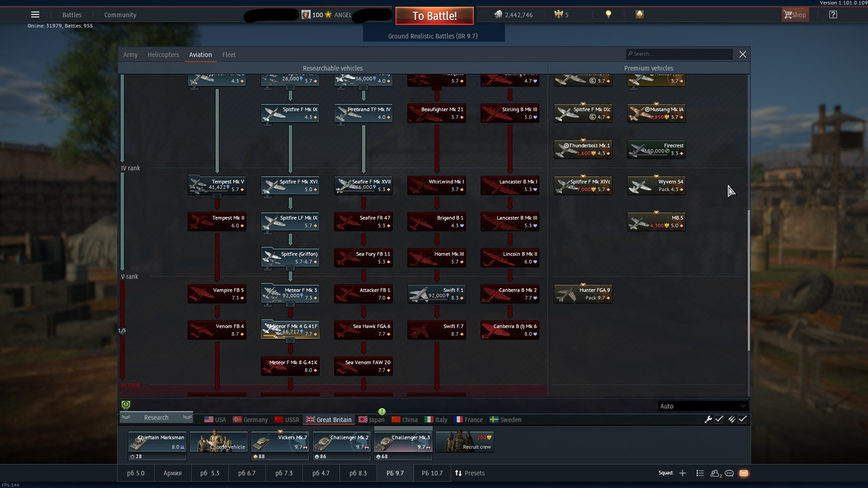Image resolution: width=868 pixels, height=488 pixels.
Task: Open the Battles menu
Action: (x=72, y=15)
